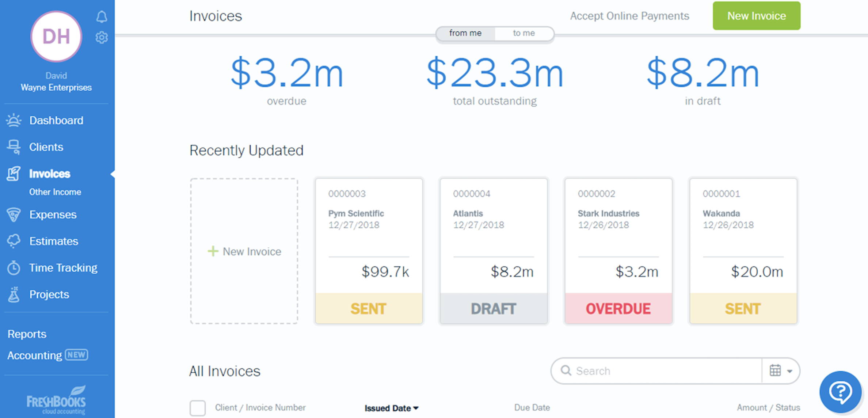Open settings gear icon

pyautogui.click(x=102, y=37)
